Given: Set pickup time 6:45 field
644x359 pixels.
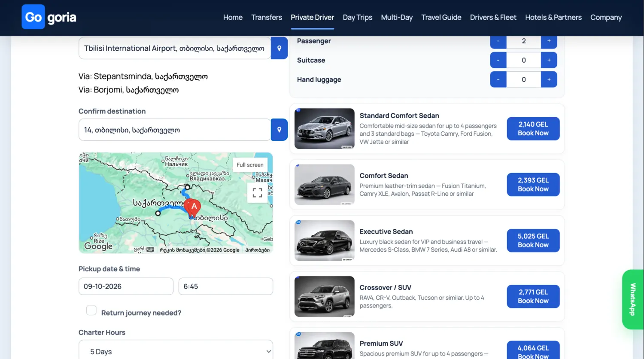Looking at the screenshot, I should click(x=226, y=286).
